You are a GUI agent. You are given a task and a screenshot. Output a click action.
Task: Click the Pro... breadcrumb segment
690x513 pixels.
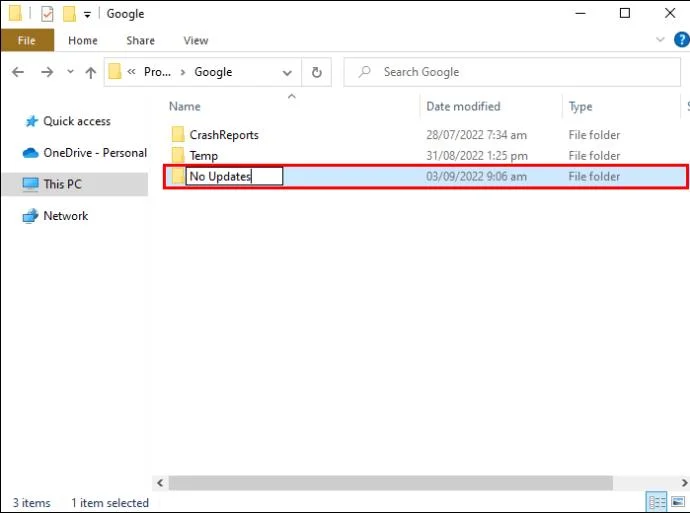click(157, 72)
